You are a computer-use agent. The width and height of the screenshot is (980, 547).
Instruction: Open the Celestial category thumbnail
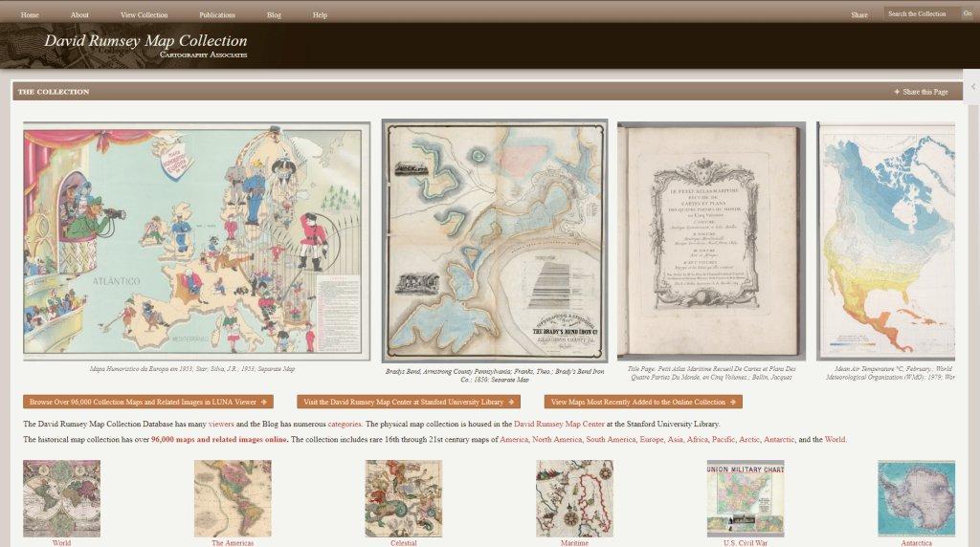click(x=404, y=499)
